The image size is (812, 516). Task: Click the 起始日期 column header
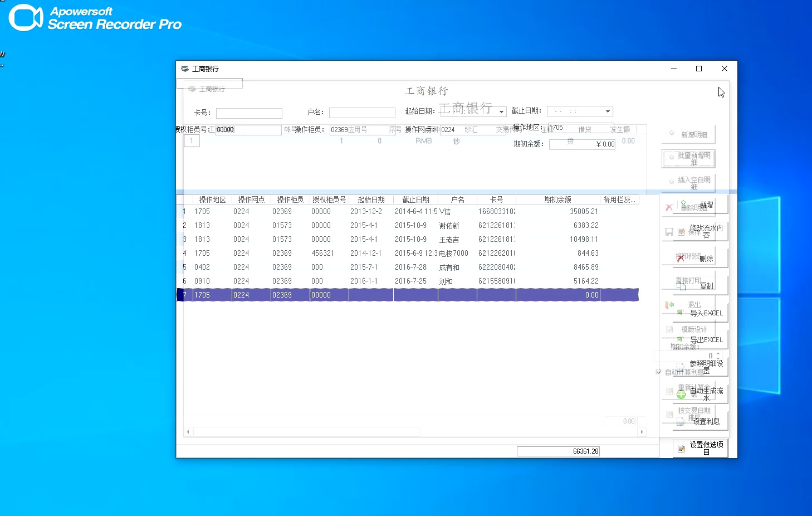[371, 199]
